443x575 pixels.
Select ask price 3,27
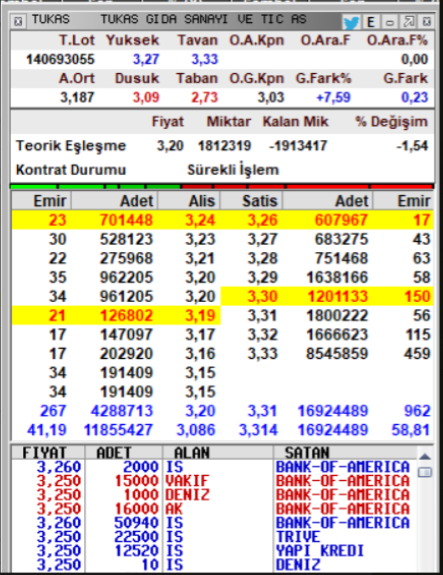click(x=263, y=239)
